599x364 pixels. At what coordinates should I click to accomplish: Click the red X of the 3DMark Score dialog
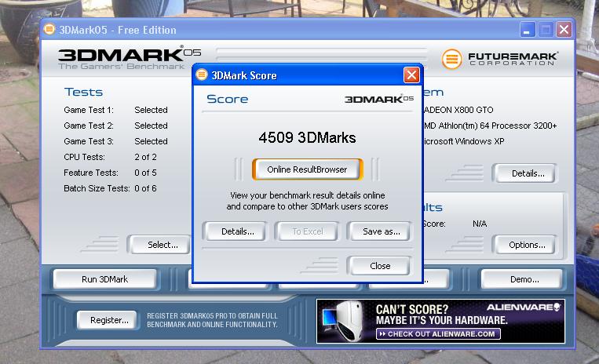click(411, 75)
